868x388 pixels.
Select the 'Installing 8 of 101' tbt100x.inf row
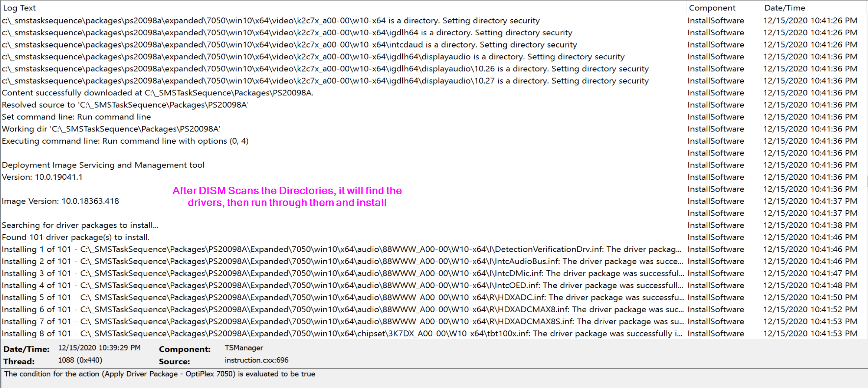coord(341,334)
